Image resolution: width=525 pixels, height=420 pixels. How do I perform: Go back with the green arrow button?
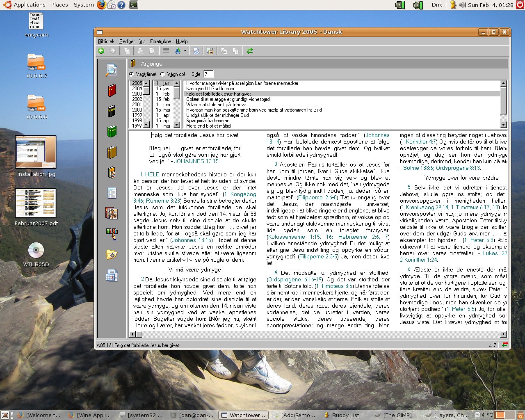pos(101,51)
